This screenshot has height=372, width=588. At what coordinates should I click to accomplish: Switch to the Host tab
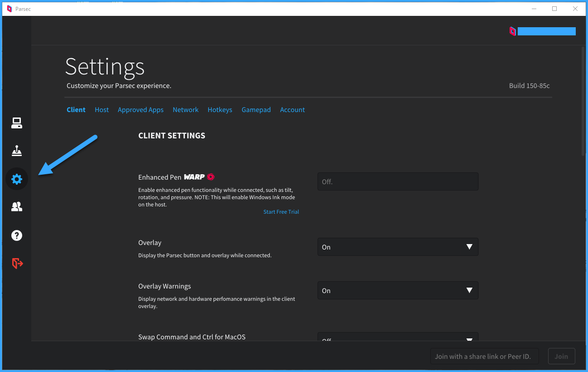tap(102, 110)
